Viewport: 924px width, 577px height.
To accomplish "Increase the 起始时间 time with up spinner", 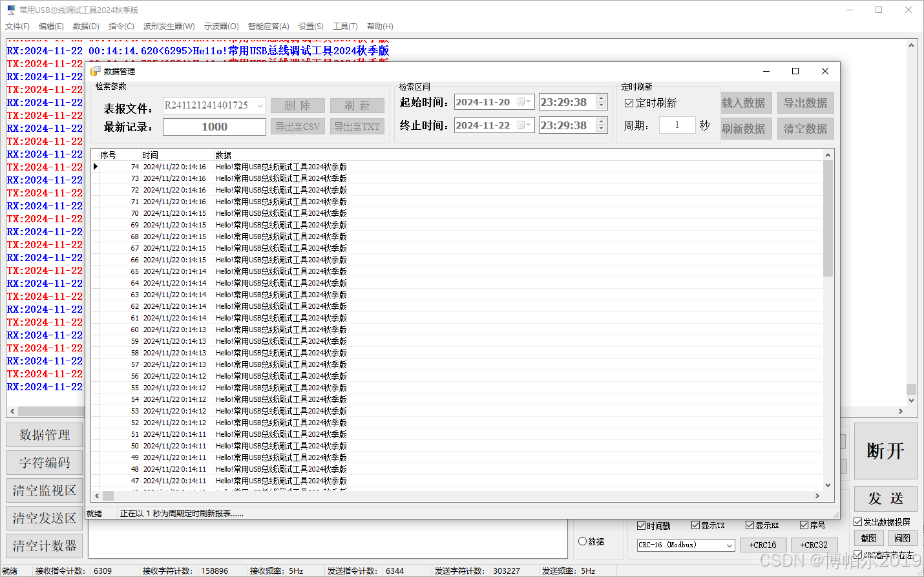I will click(x=602, y=99).
